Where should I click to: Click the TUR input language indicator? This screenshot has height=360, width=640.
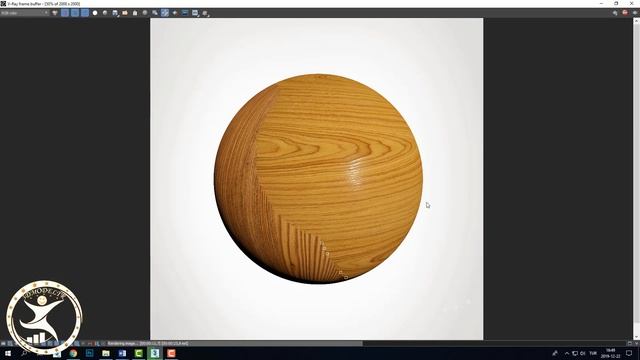[x=593, y=353]
